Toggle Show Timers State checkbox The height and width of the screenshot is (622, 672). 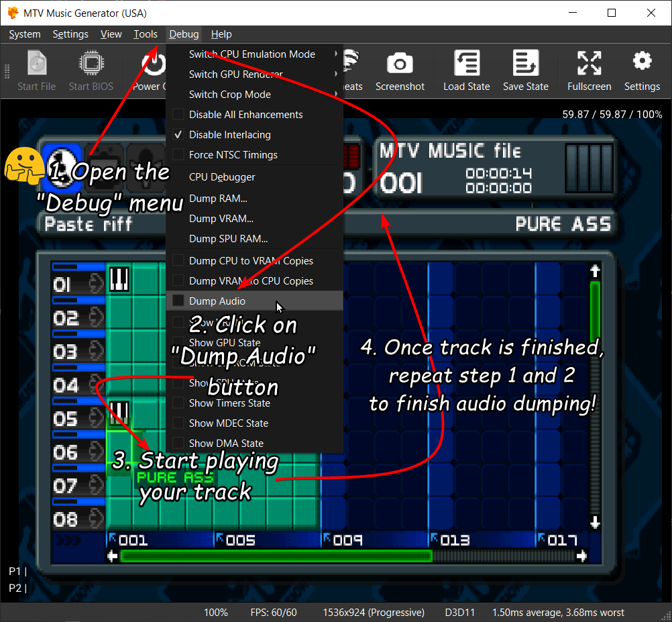(178, 403)
